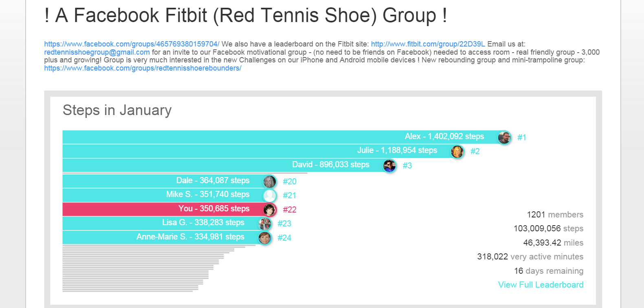Click David's profile avatar at rank #3
This screenshot has width=644, height=308.
390,166
